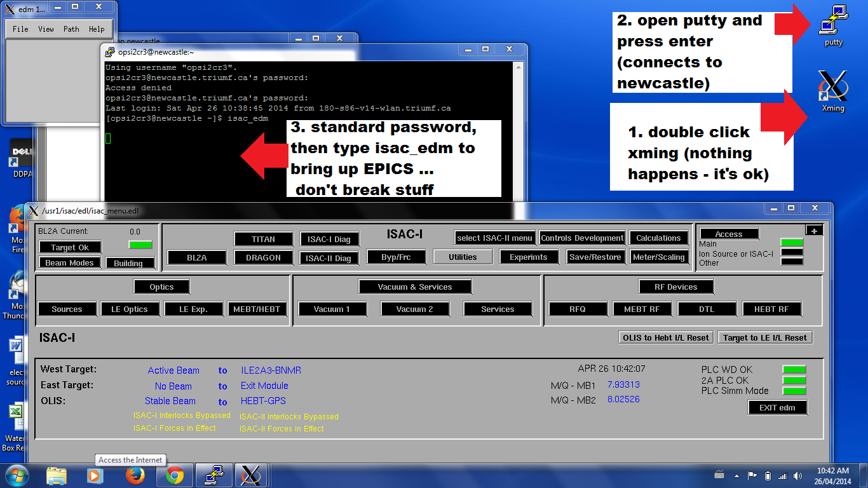Open the putty desktop icon

(833, 25)
